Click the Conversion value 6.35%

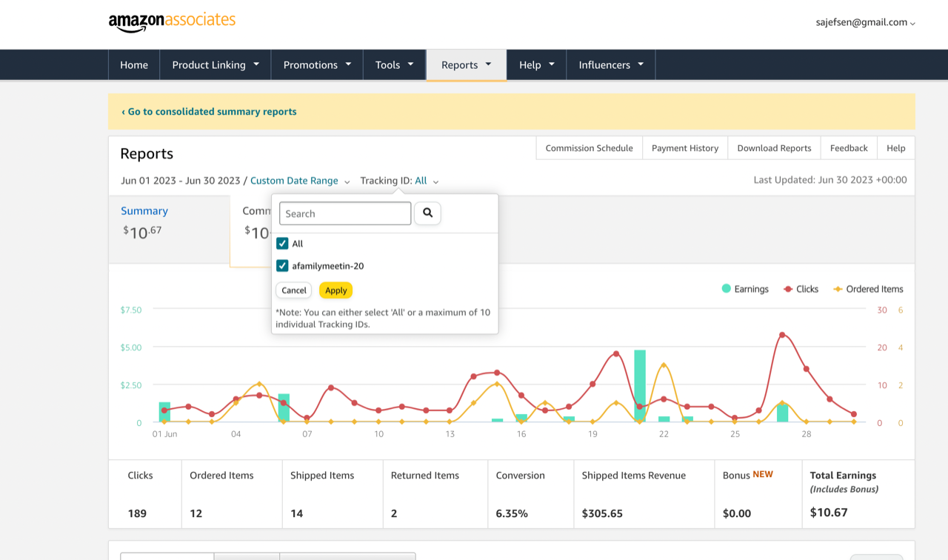tap(512, 513)
